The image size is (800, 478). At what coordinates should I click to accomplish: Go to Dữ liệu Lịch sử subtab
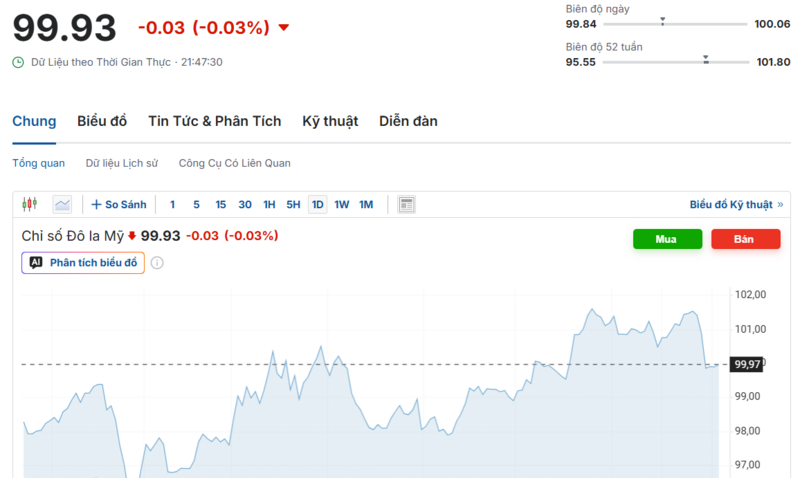[x=121, y=163]
